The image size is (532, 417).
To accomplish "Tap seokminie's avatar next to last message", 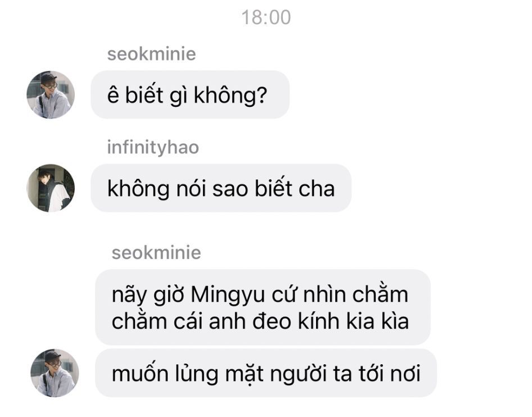I will click(x=55, y=373).
